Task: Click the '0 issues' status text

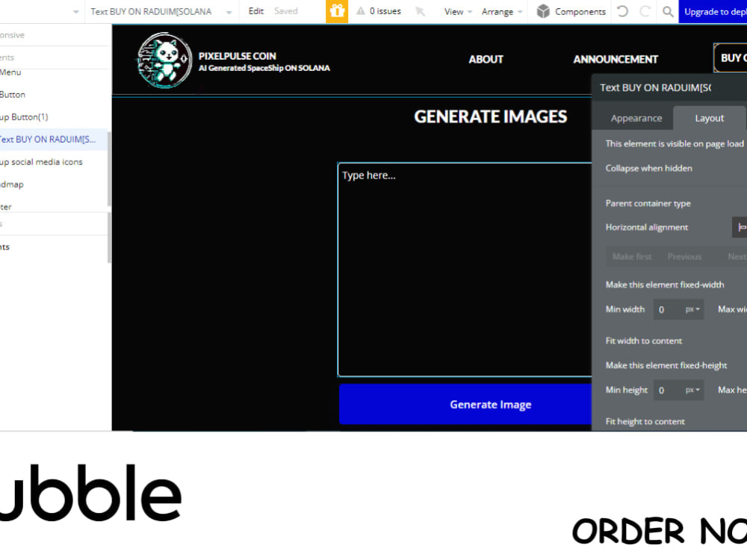Action: (385, 11)
